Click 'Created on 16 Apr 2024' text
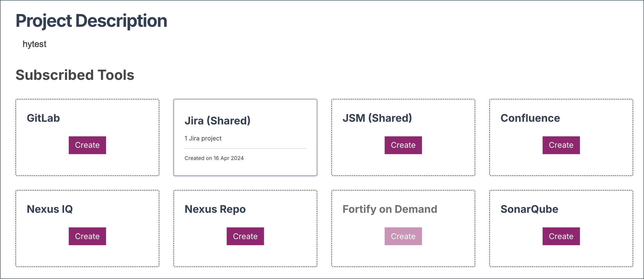 coord(214,158)
